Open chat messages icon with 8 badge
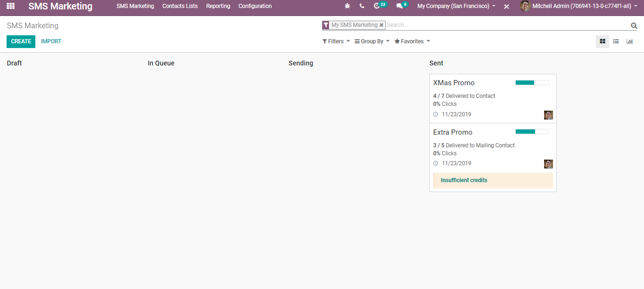This screenshot has width=644, height=289. pos(399,6)
